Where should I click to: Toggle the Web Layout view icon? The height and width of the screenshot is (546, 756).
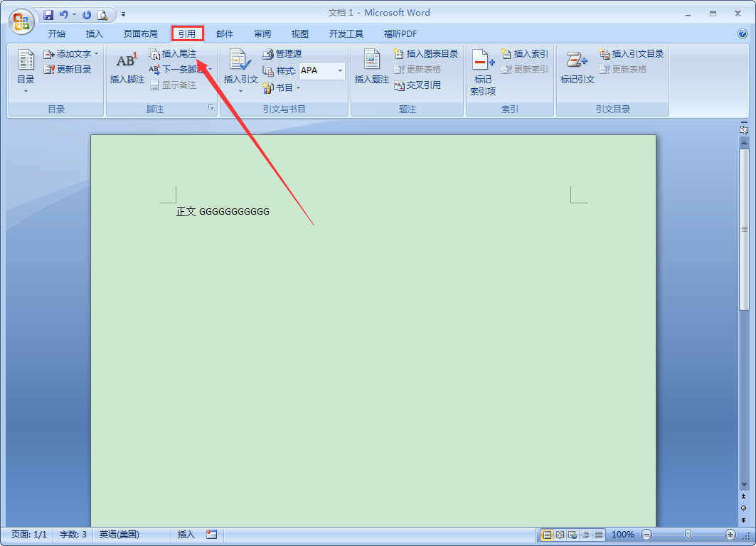[x=573, y=535]
